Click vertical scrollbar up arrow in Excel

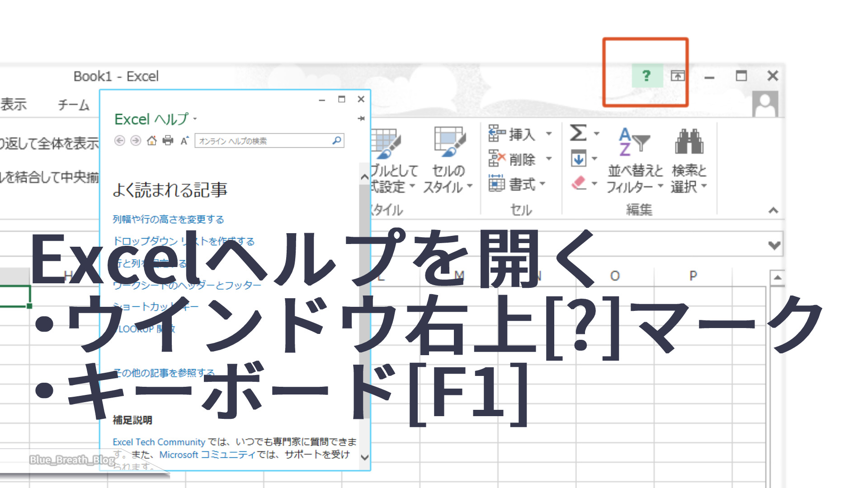(777, 277)
